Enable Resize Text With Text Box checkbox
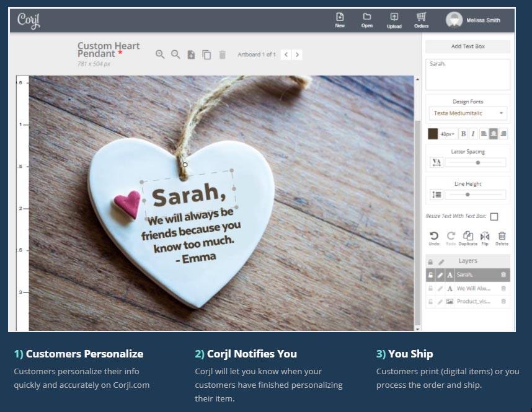Viewport: 532px width, 412px height. (494, 217)
